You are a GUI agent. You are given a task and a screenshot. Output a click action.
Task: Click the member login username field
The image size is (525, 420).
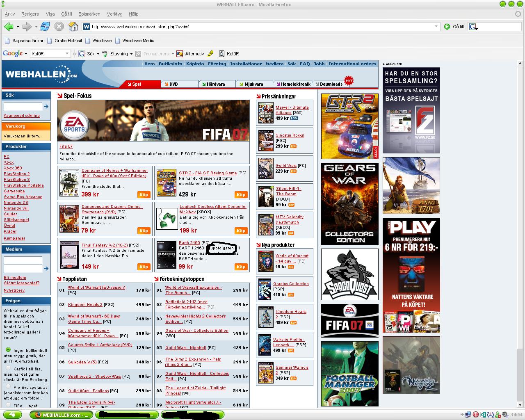pyautogui.click(x=23, y=260)
